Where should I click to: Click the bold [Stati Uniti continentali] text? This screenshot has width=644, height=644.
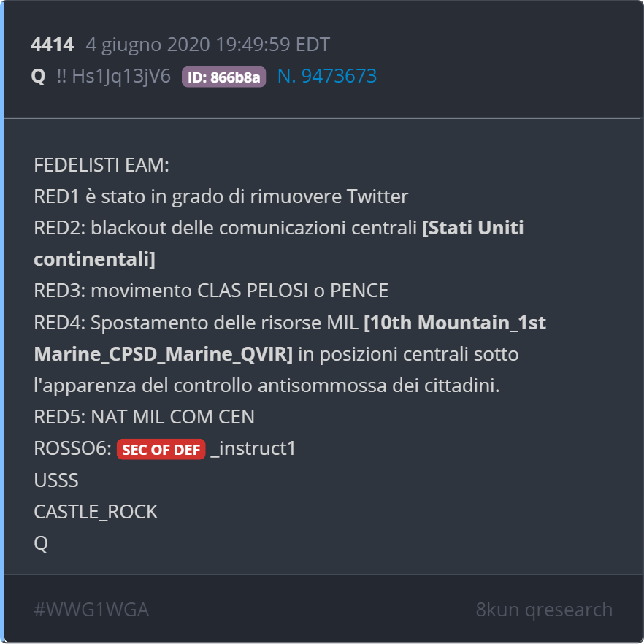[x=472, y=229]
